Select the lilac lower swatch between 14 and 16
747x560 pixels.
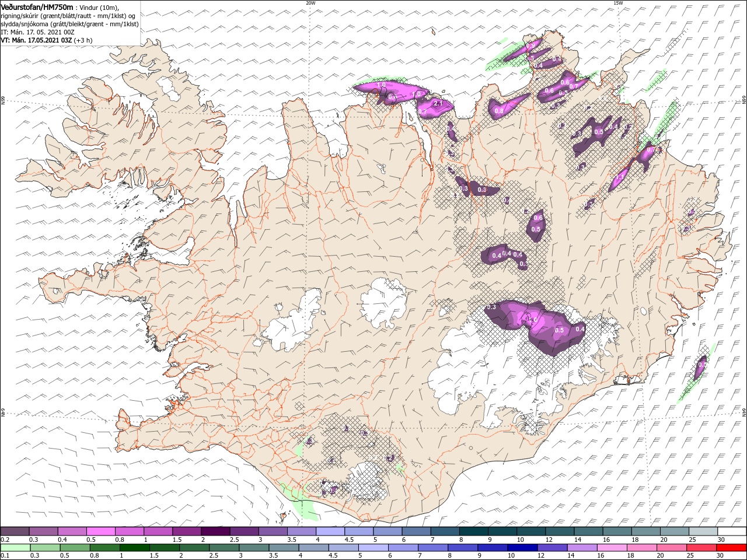click(582, 548)
